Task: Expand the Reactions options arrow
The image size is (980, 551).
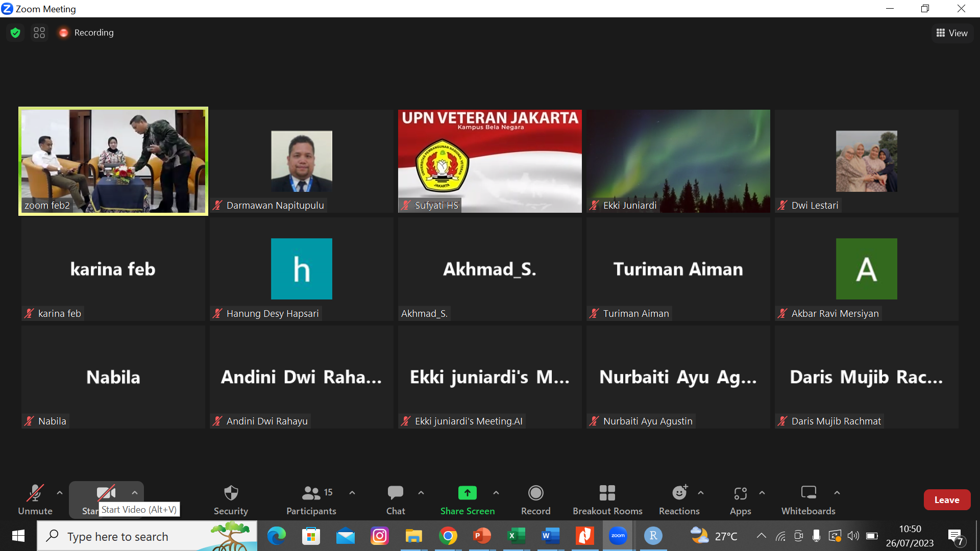Action: click(701, 493)
